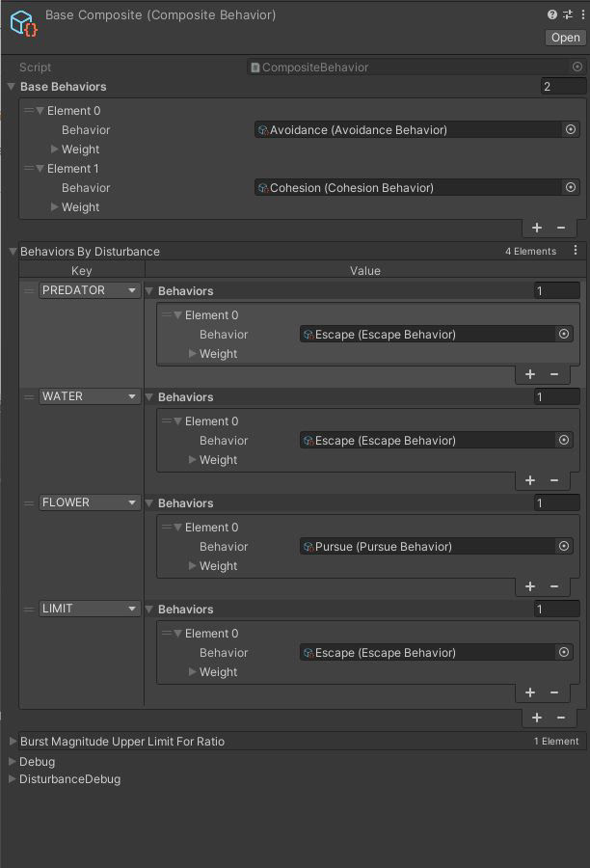Open the PREDATOR key dropdown
The width and height of the screenshot is (590, 868).
click(x=90, y=290)
